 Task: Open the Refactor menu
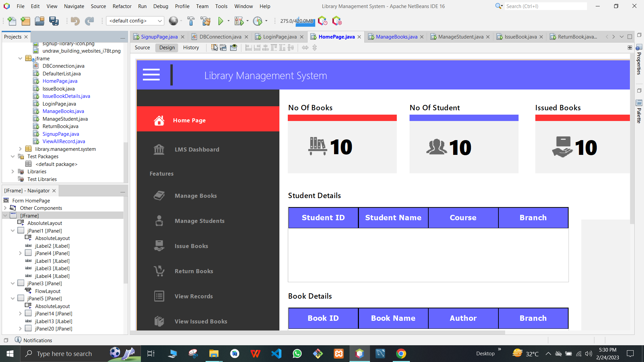[x=122, y=6]
